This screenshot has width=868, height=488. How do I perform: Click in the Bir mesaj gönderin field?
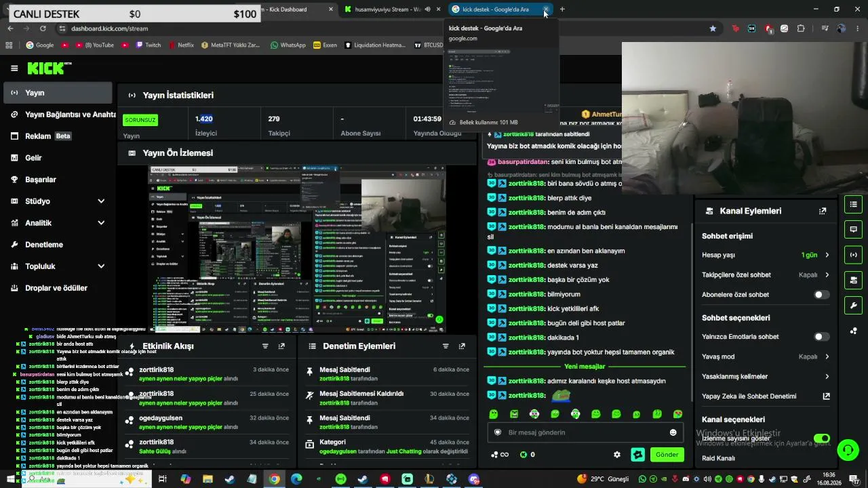[x=585, y=432]
